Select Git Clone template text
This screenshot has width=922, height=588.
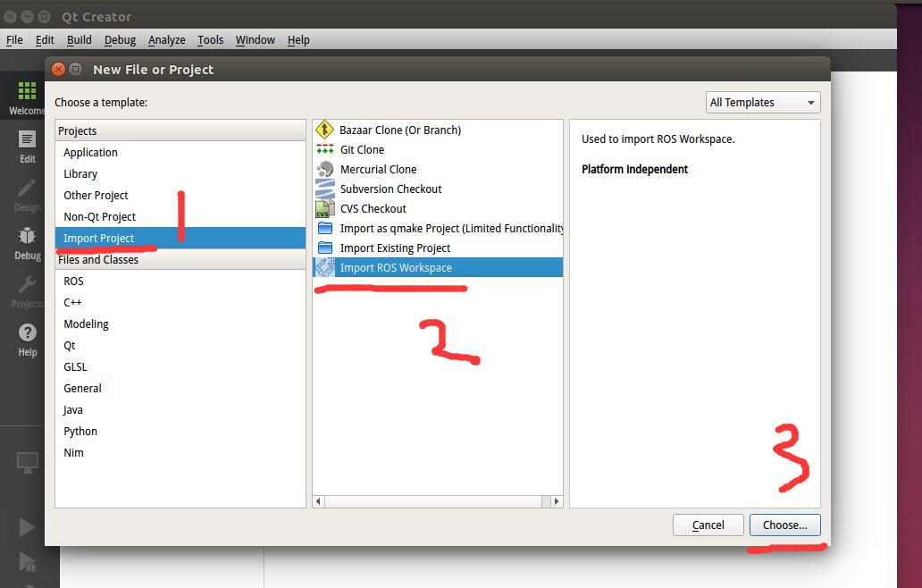point(362,150)
